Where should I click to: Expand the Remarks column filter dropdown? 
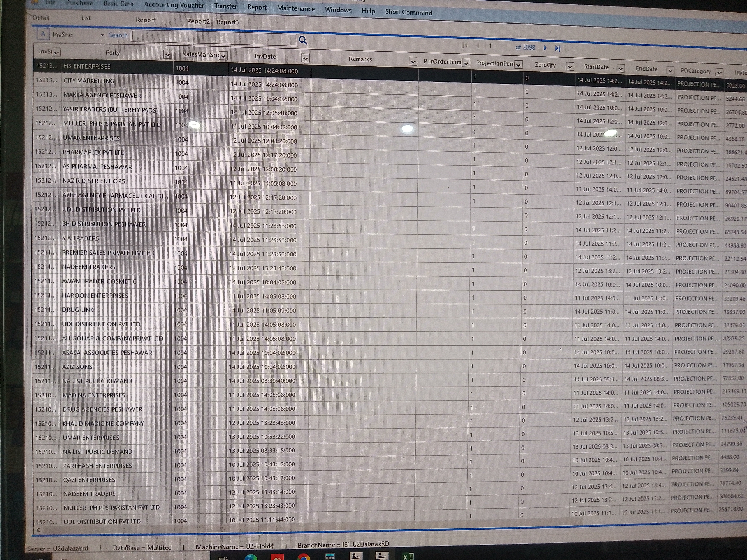[413, 61]
